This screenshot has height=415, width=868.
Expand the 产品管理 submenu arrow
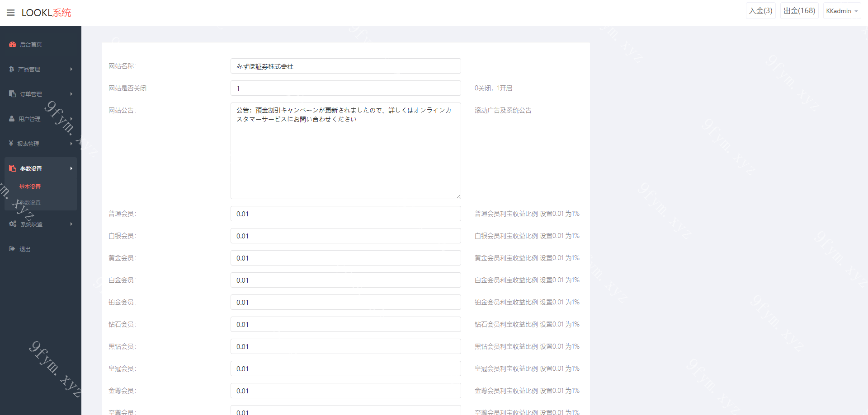71,69
